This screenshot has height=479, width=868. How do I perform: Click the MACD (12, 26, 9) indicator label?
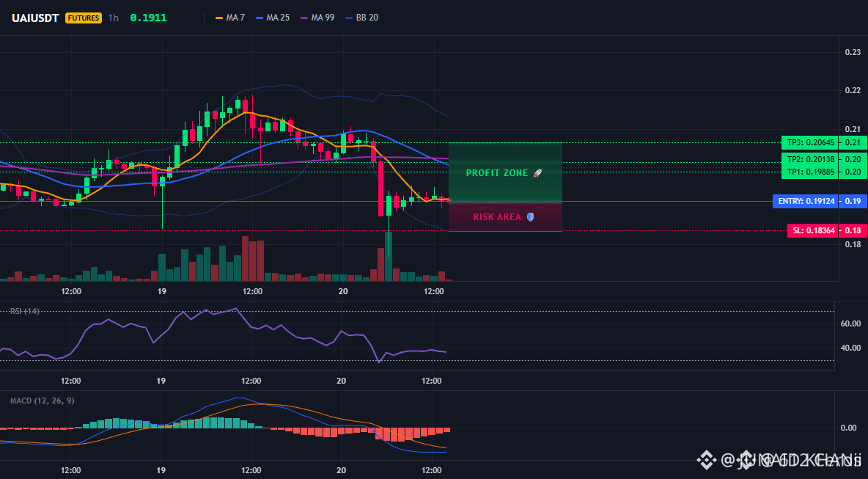pos(42,401)
